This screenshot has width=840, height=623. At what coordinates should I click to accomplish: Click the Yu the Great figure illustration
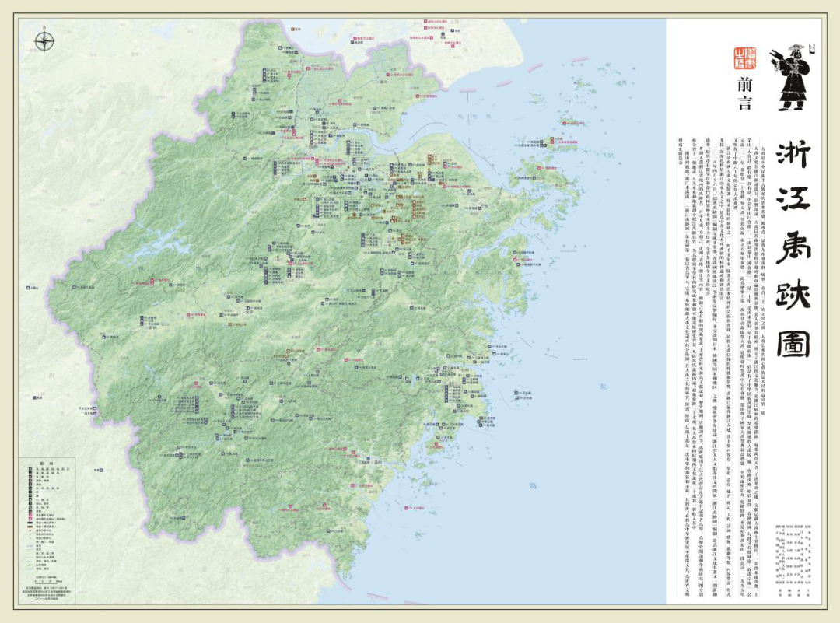coord(791,79)
